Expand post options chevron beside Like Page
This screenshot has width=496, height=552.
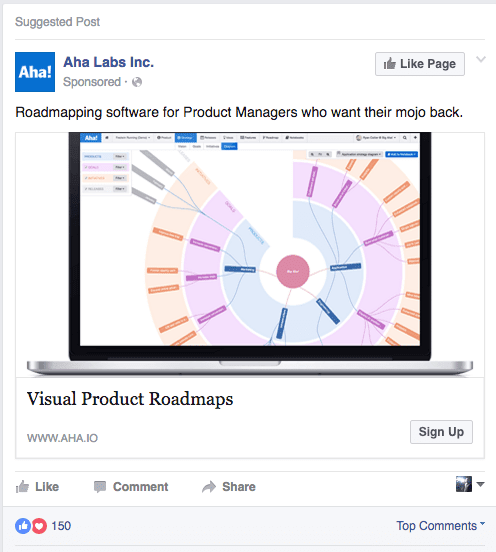click(x=481, y=59)
